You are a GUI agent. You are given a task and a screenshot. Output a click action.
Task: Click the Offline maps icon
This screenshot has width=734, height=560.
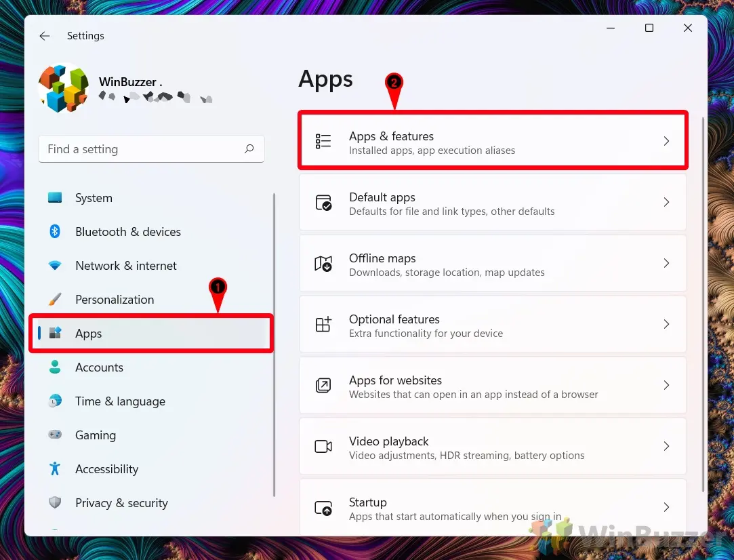(323, 264)
